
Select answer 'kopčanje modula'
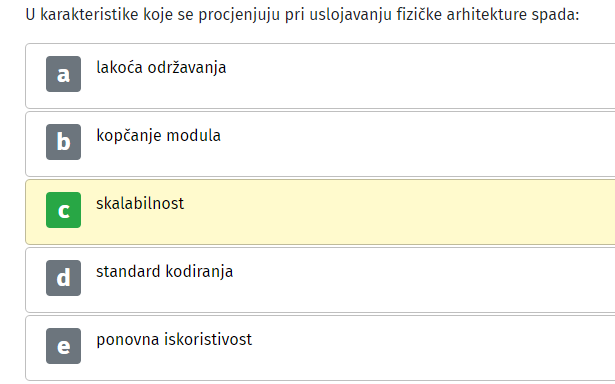(158, 136)
